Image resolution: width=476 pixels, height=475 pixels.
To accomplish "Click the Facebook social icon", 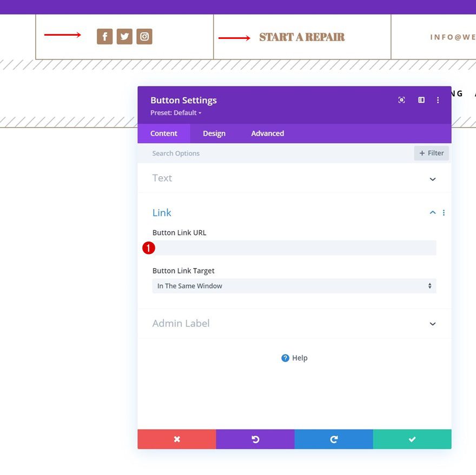I will [104, 37].
